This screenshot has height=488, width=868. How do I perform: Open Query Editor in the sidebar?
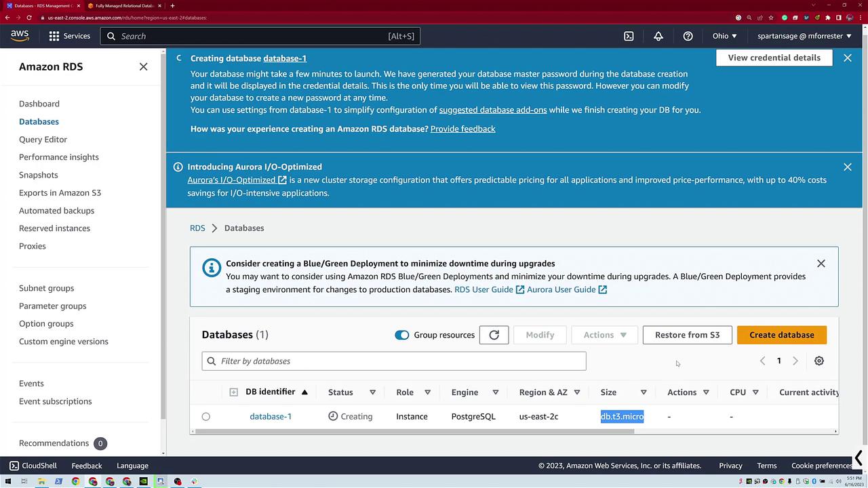coord(43,139)
